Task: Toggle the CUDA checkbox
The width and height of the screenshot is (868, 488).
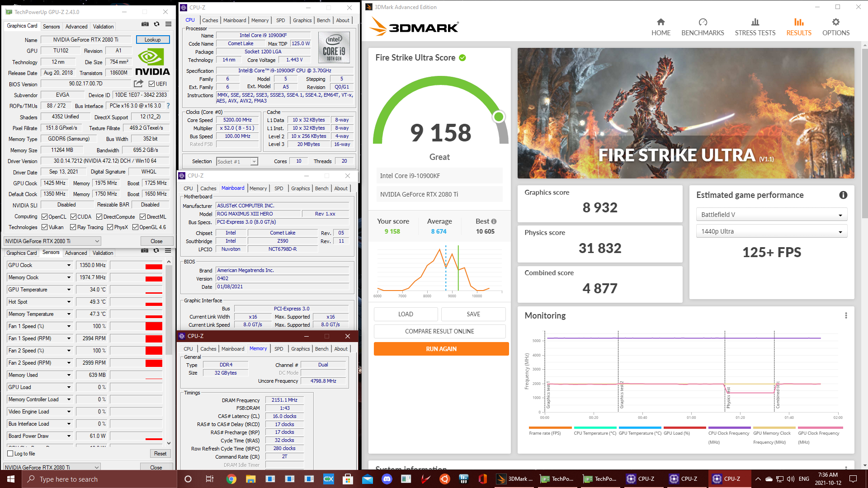Action: 73,217
